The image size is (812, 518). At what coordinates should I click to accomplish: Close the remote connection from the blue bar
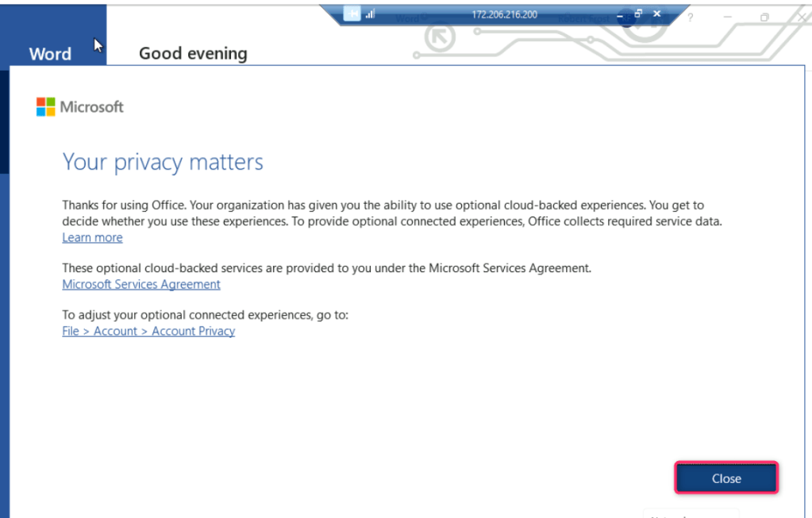(656, 14)
